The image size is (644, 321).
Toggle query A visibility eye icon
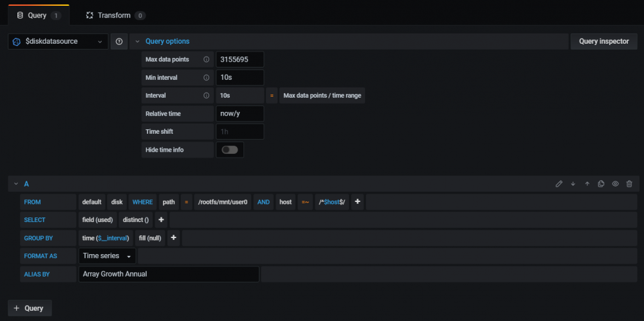pyautogui.click(x=615, y=184)
